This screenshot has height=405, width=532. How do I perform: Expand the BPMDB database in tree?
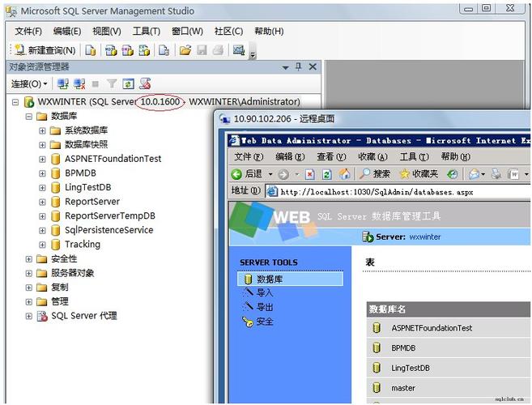[x=42, y=173]
